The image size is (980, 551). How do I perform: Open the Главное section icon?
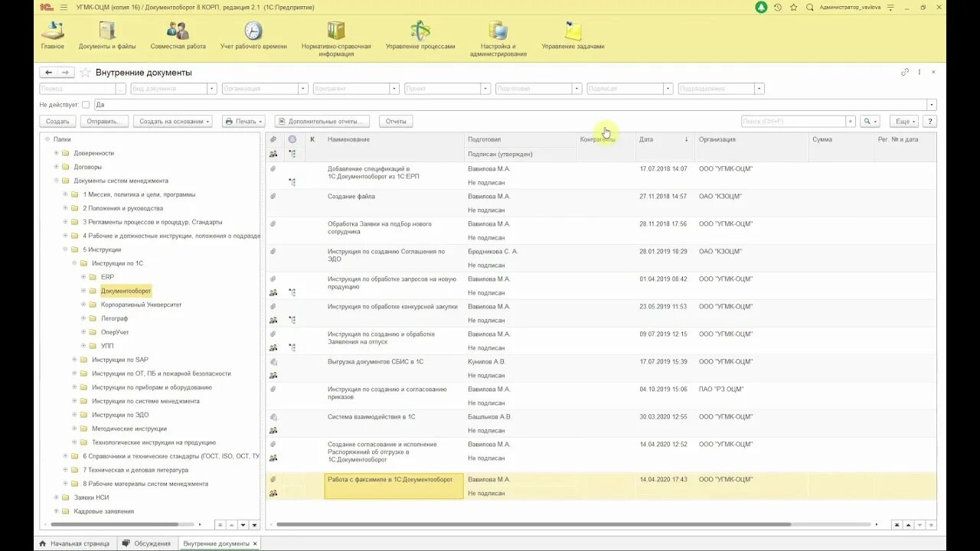point(53,31)
